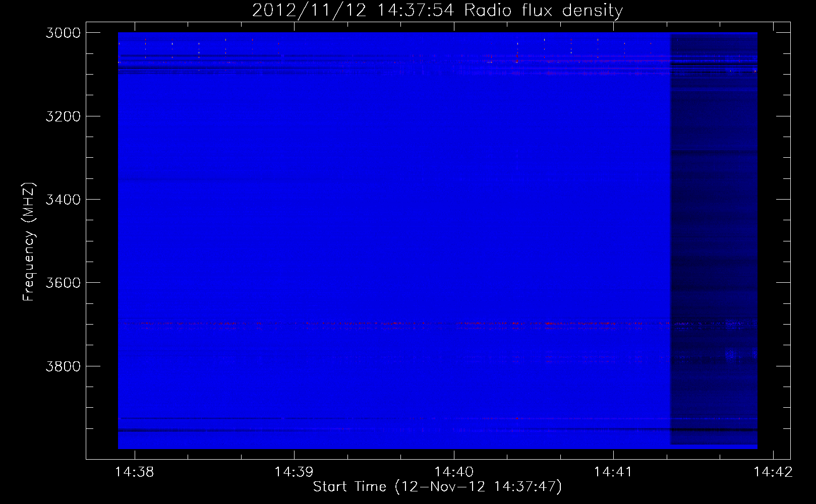
Task: Select the 3000 frequency tick label
Action: pyautogui.click(x=63, y=33)
